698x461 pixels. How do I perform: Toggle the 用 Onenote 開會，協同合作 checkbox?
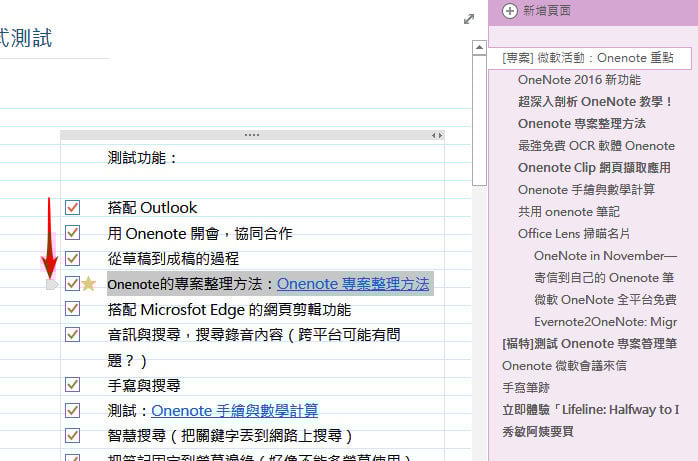(72, 233)
